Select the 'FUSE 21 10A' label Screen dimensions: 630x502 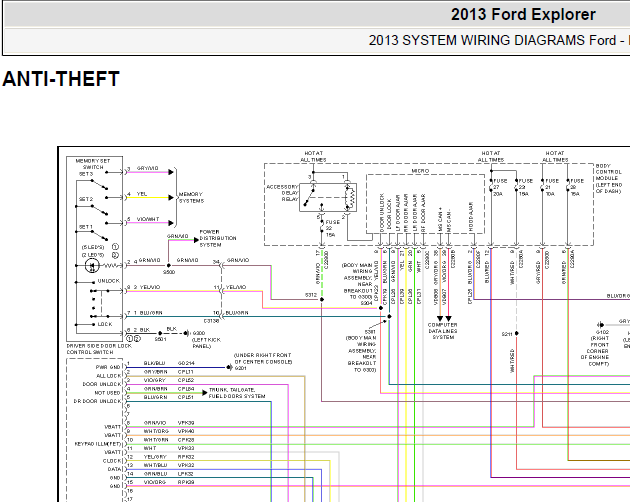pyautogui.click(x=551, y=187)
